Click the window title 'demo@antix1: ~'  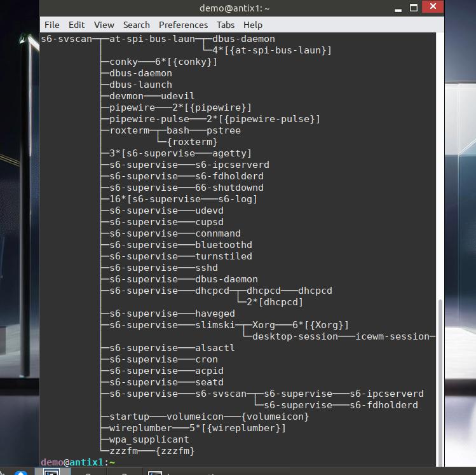[235, 8]
